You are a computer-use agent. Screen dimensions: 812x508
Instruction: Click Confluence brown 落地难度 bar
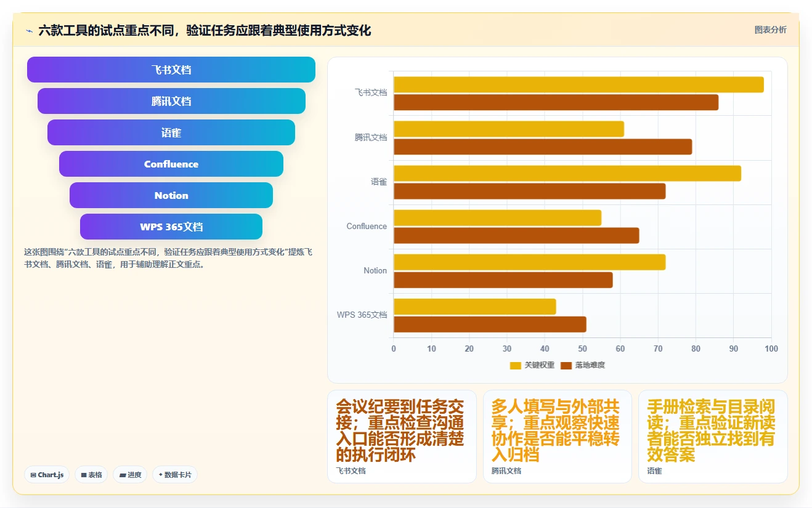pos(516,235)
